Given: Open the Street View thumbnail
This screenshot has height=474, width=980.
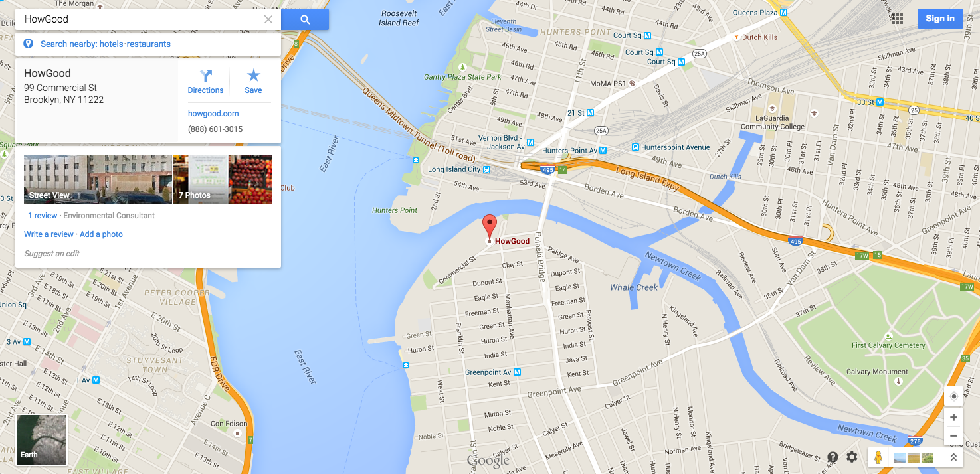Looking at the screenshot, I should pyautogui.click(x=98, y=179).
